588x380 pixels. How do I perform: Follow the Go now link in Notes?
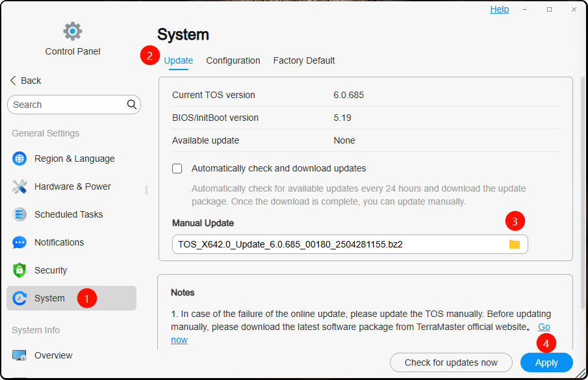click(x=544, y=327)
